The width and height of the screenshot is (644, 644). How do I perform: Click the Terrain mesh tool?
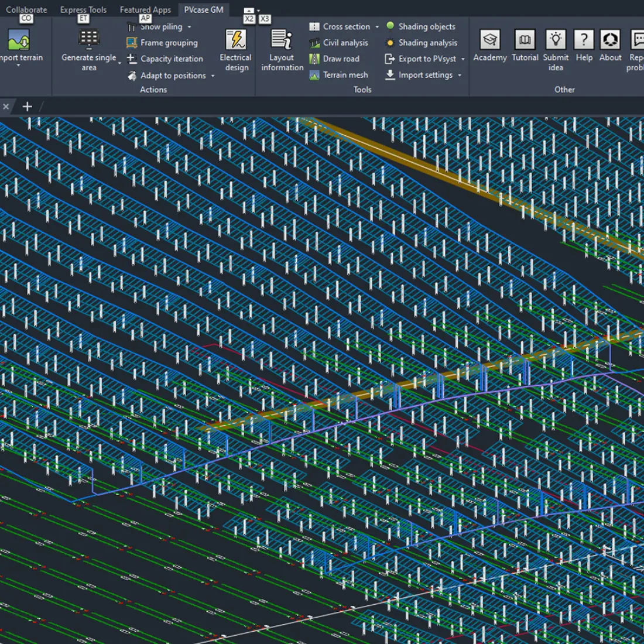click(339, 75)
